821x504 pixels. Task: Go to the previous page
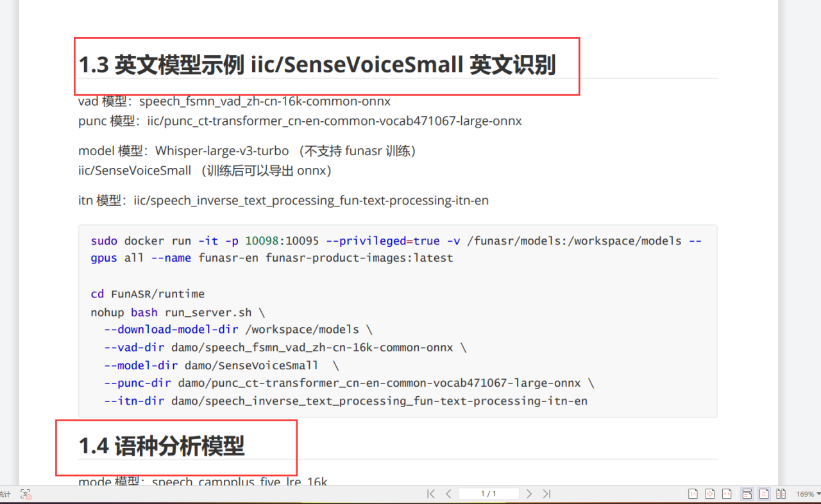tap(449, 494)
